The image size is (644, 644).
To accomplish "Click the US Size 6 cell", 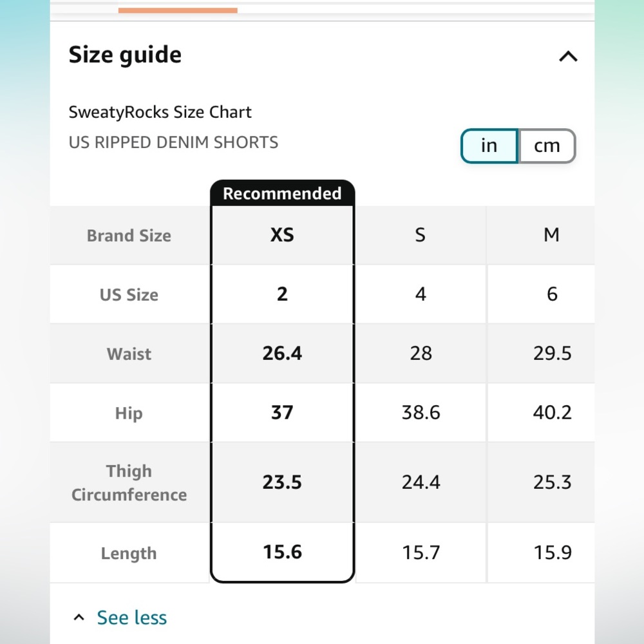I will pos(552,294).
